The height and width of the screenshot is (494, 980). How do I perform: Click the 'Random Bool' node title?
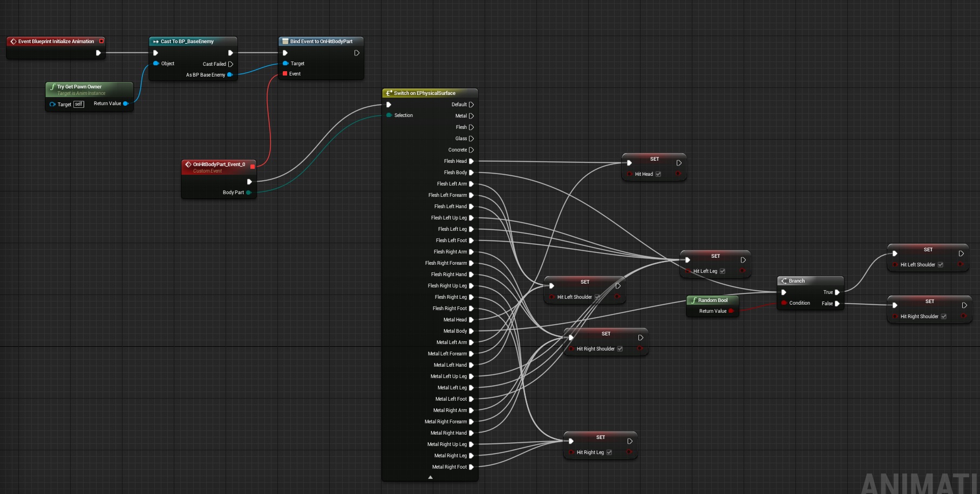click(713, 300)
